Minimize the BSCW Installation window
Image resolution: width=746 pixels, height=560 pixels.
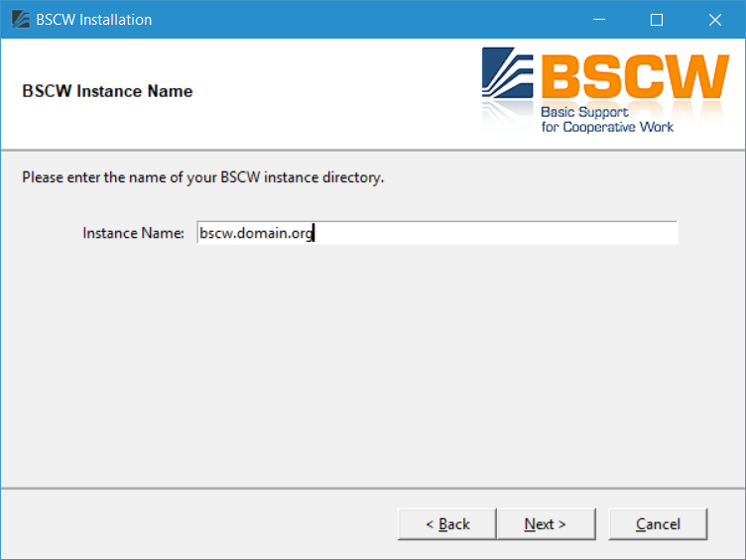click(599, 20)
